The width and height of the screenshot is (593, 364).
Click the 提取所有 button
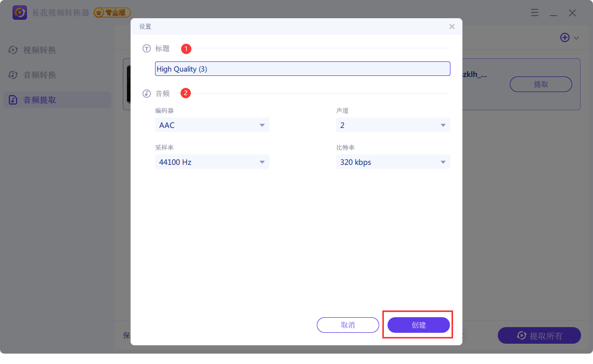[x=539, y=335]
